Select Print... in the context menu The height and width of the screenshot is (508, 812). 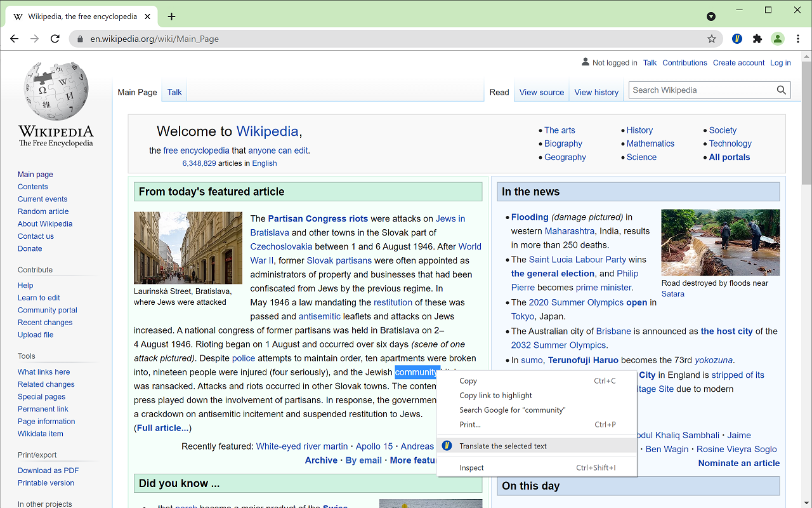pyautogui.click(x=537, y=424)
